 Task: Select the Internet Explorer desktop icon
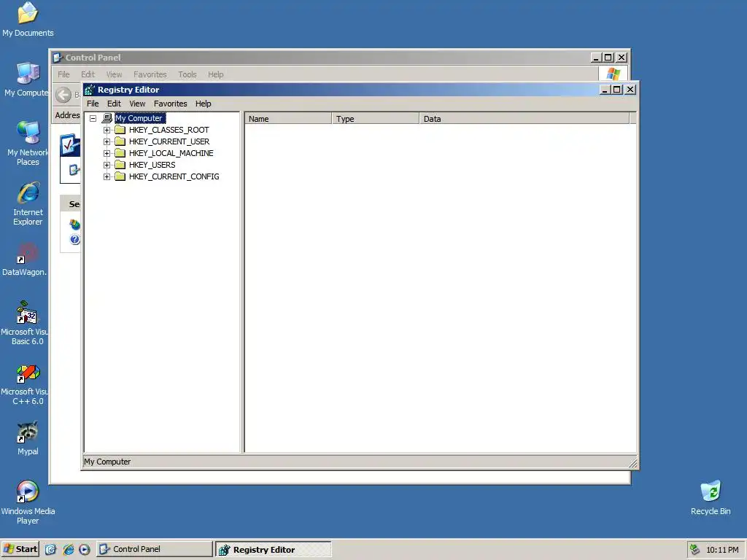(x=28, y=203)
